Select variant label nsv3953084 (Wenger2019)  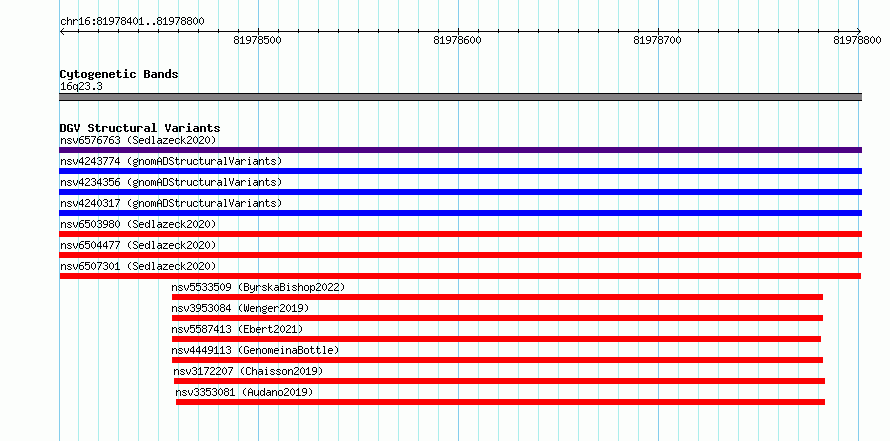click(x=240, y=308)
